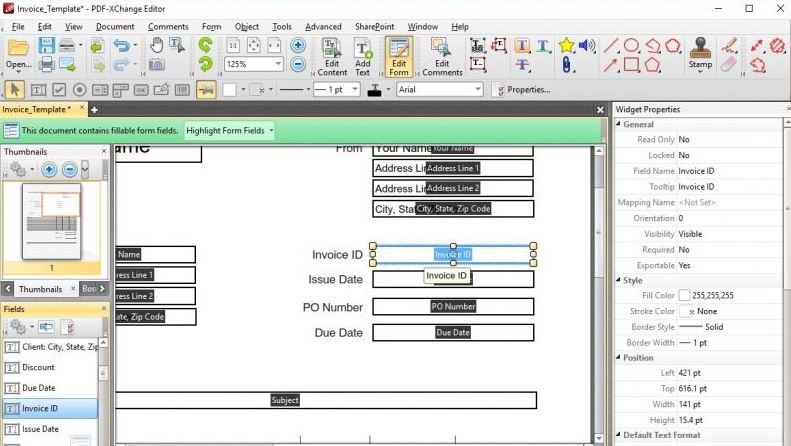Expand the Default Text Format section
The height and width of the screenshot is (446, 791).
pos(619,434)
